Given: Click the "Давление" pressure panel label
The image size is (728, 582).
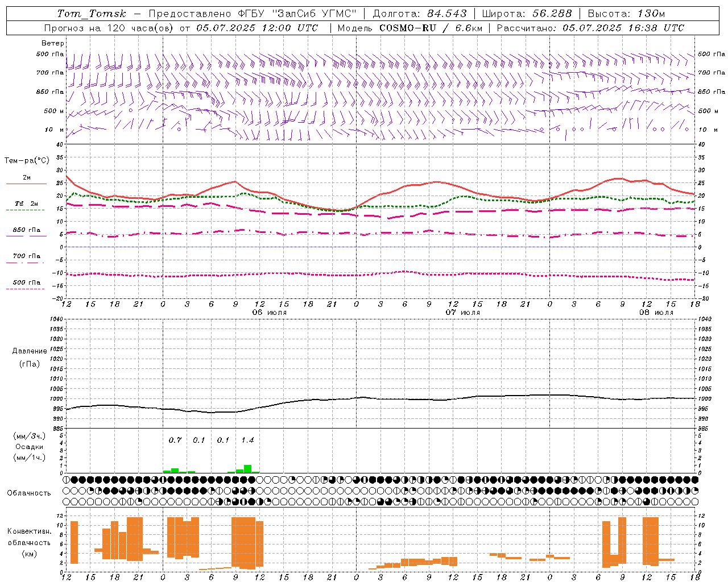Looking at the screenshot, I should (x=30, y=351).
